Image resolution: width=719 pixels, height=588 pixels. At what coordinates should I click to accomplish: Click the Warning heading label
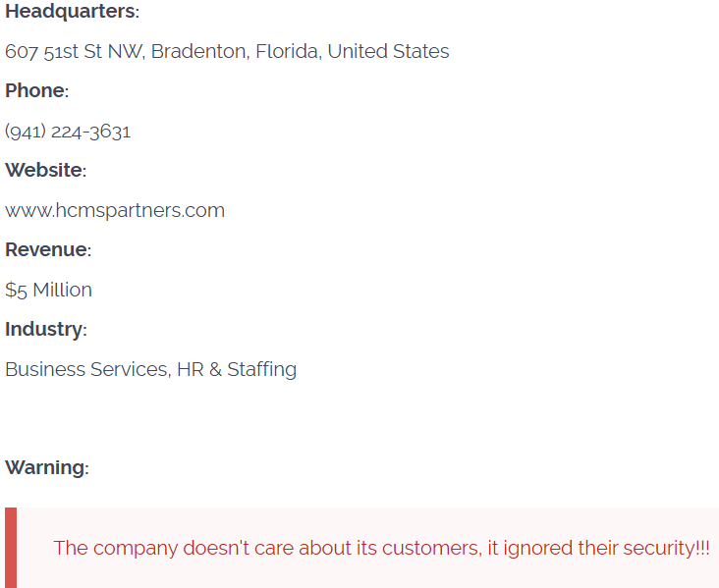(46, 467)
